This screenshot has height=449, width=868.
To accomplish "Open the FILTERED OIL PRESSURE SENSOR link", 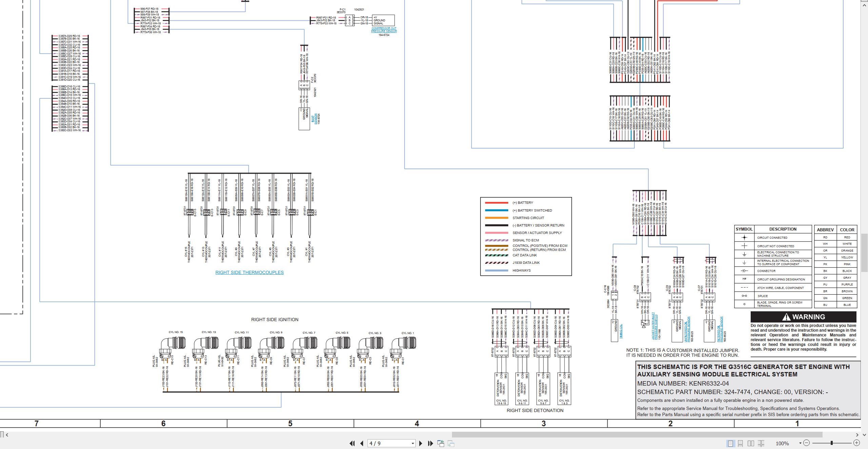I will tap(720, 329).
